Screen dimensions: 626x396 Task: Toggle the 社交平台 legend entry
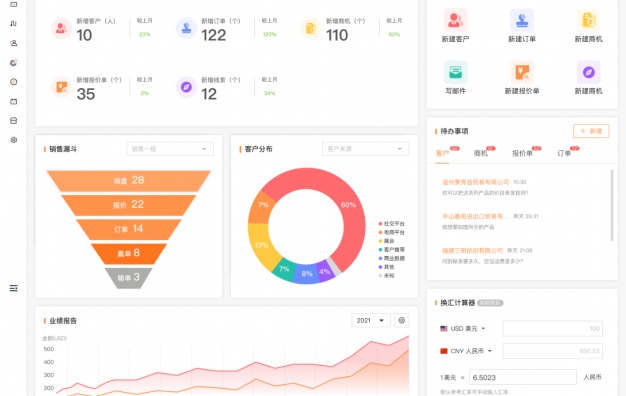[x=392, y=224]
